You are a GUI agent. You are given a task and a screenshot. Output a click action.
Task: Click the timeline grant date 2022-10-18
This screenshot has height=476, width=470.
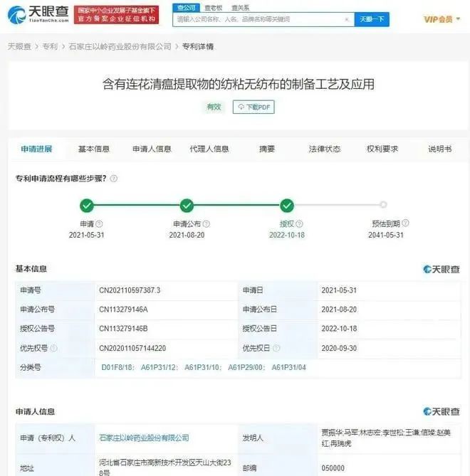(287, 235)
